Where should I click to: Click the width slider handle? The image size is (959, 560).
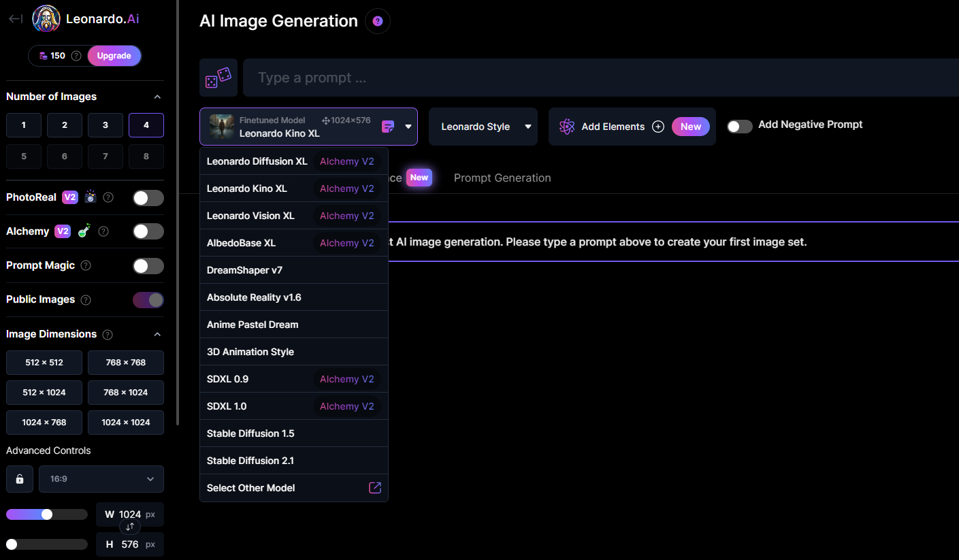click(x=47, y=514)
